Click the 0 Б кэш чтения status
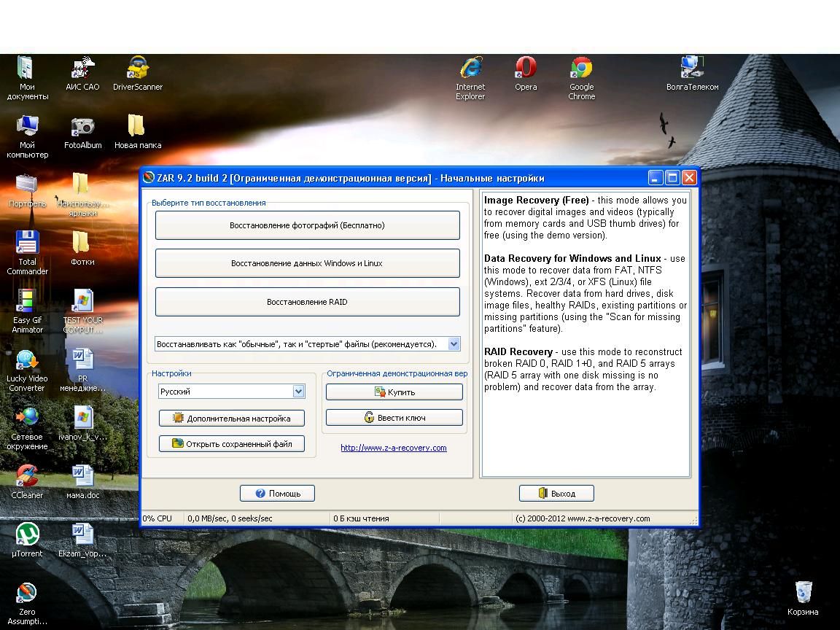Screen dimensions: 840x630 (361, 518)
